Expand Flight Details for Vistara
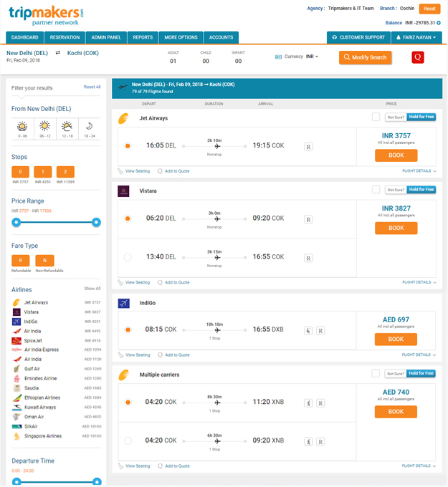The image size is (448, 487). point(419,282)
